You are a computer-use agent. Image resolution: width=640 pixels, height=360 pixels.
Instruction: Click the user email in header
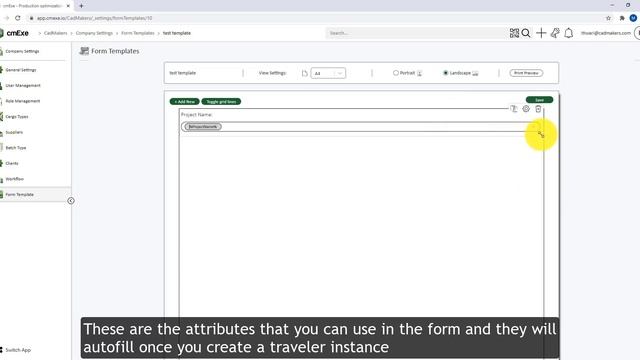tap(606, 33)
